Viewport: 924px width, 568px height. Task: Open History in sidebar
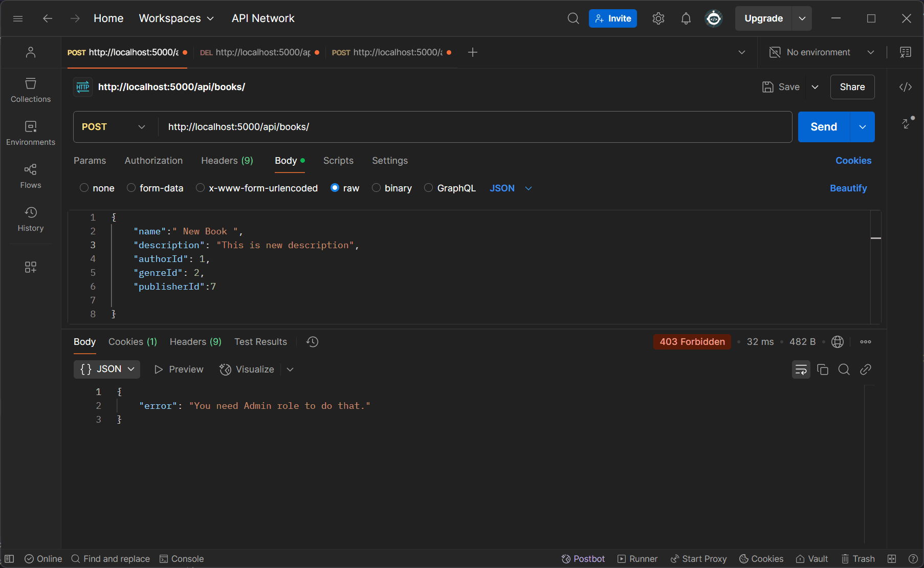(31, 219)
